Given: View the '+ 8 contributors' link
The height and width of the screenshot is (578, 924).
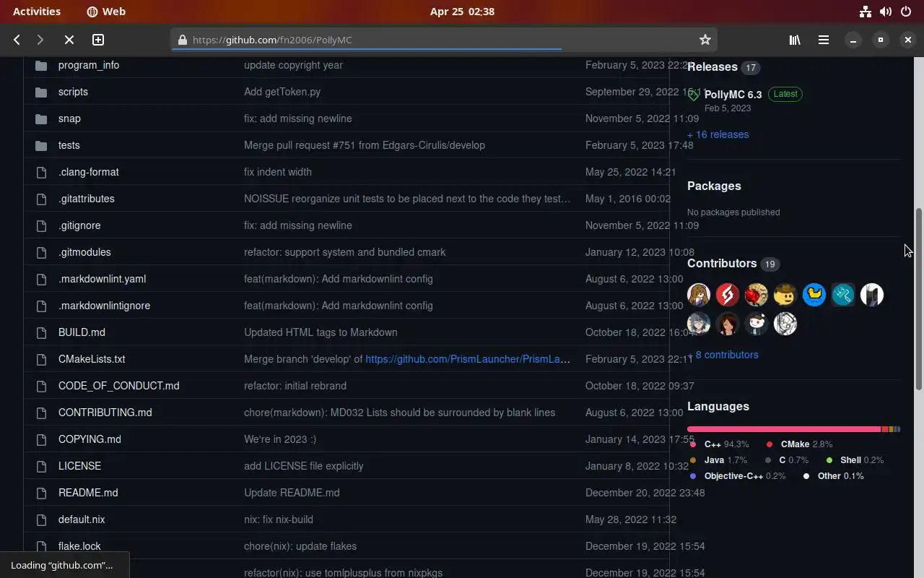Looking at the screenshot, I should tap(723, 355).
